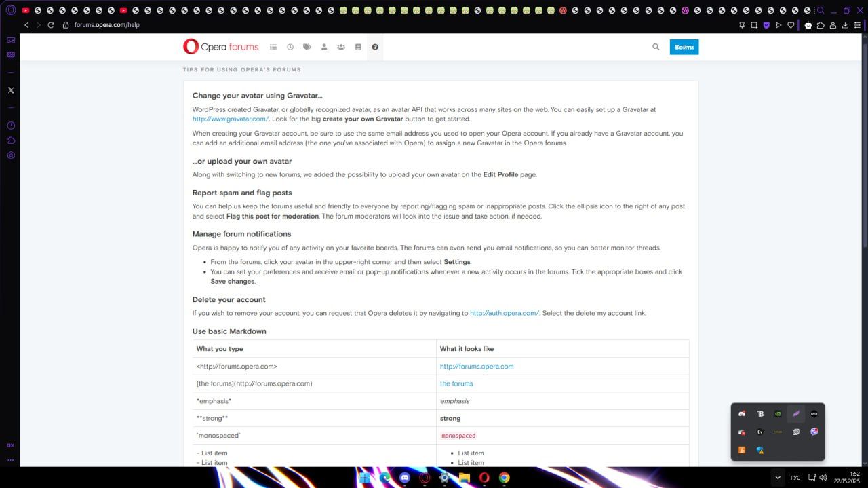Click the Windows Start button

tap(366, 478)
